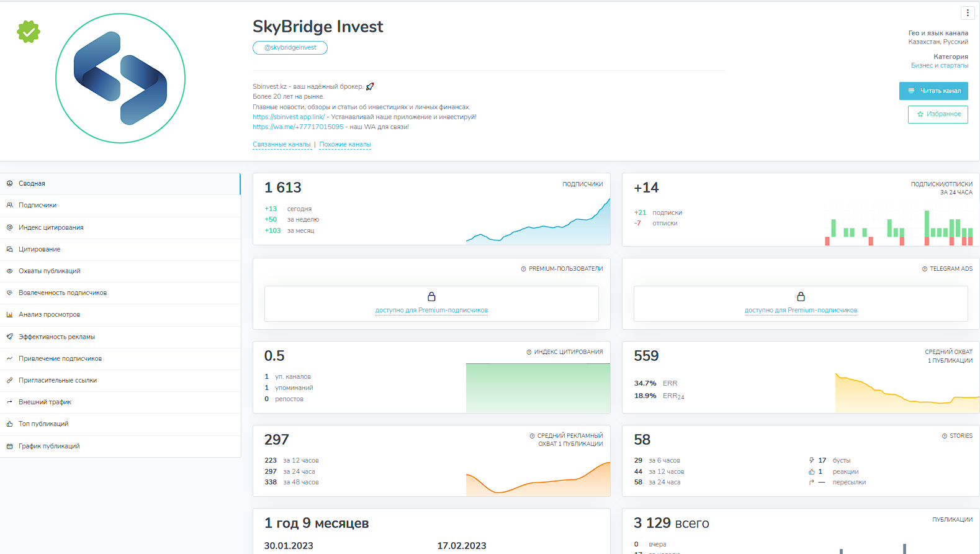Add channel to Избранное

pyautogui.click(x=938, y=114)
